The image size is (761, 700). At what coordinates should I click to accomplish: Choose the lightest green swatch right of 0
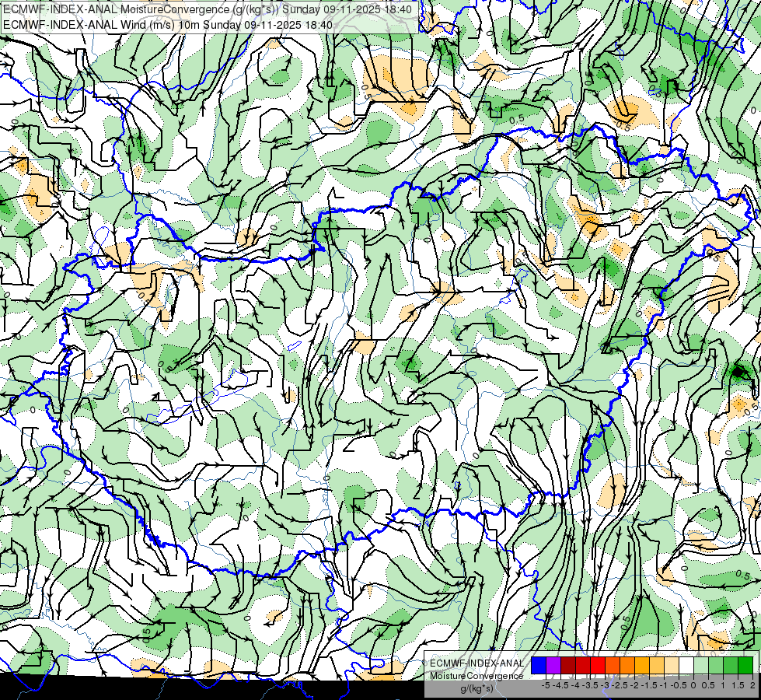coord(701,665)
